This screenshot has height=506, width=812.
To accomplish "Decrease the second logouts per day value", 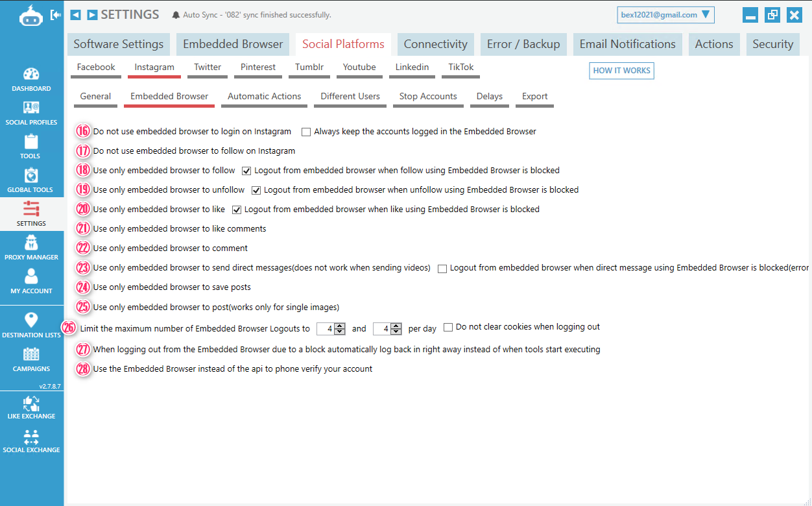I will (x=396, y=331).
